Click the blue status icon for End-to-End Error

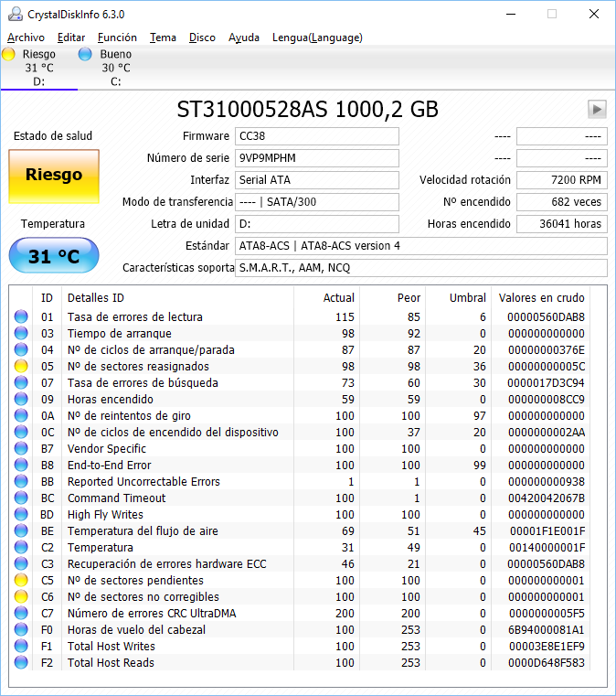pos(21,465)
